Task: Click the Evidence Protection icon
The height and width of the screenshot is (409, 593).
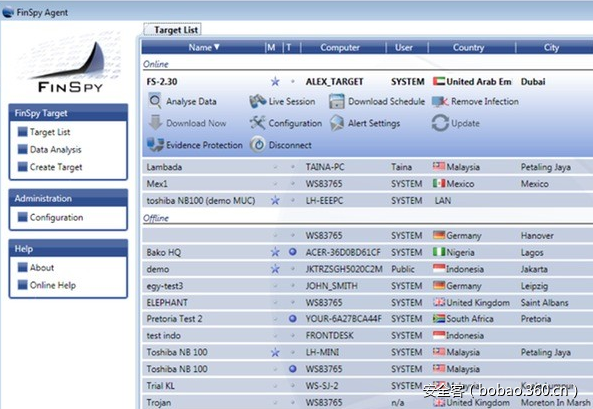Action: [155, 145]
